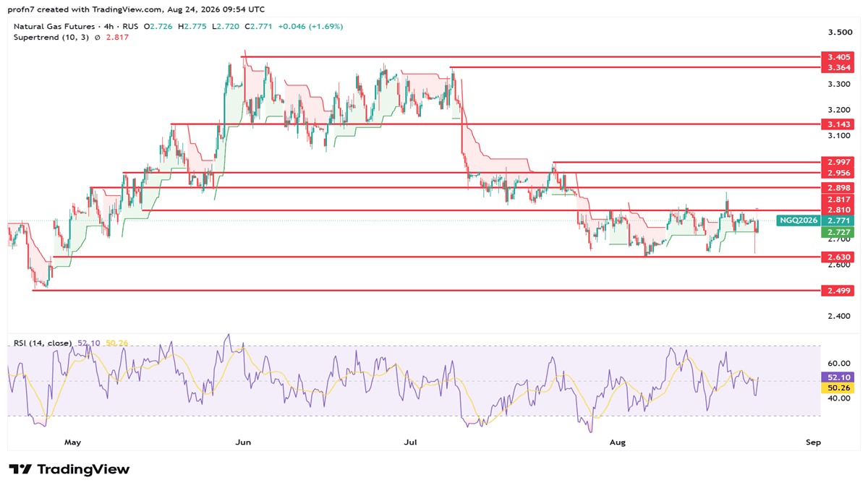This screenshot has height=488, width=868.
Task: Click the high price H2.775 value
Action: pyautogui.click(x=192, y=26)
